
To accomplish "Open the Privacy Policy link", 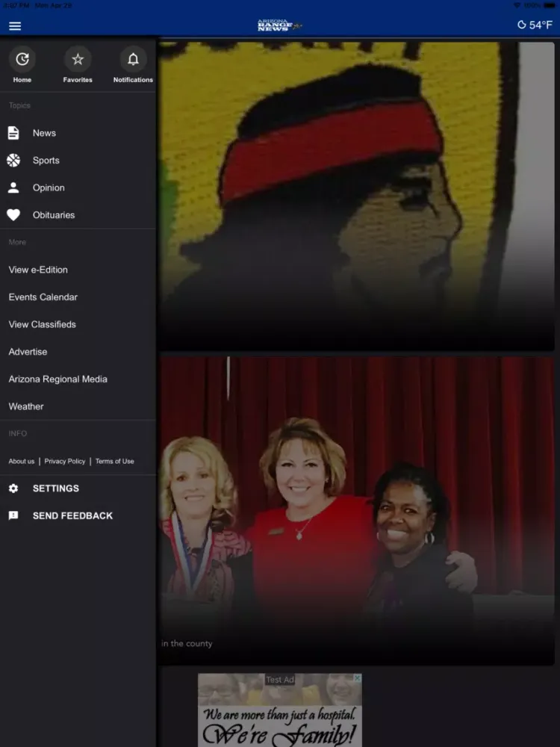I will 65,462.
